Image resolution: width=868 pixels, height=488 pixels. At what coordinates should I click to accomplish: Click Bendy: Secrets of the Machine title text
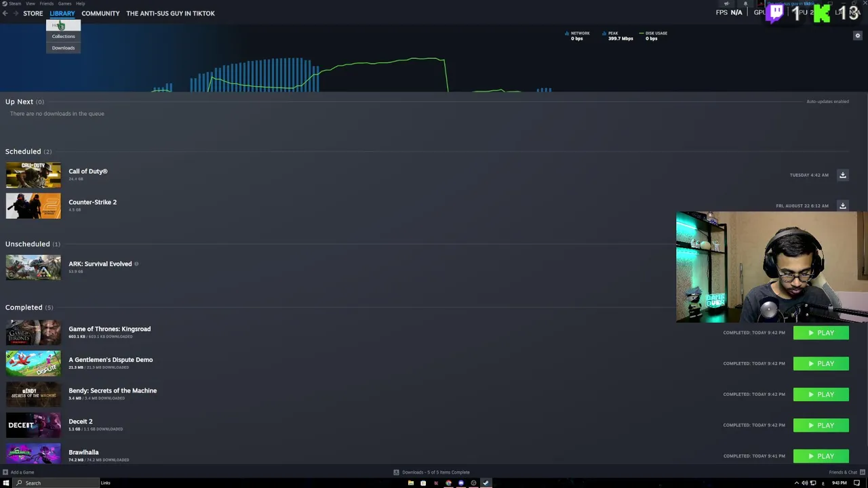coord(113,390)
